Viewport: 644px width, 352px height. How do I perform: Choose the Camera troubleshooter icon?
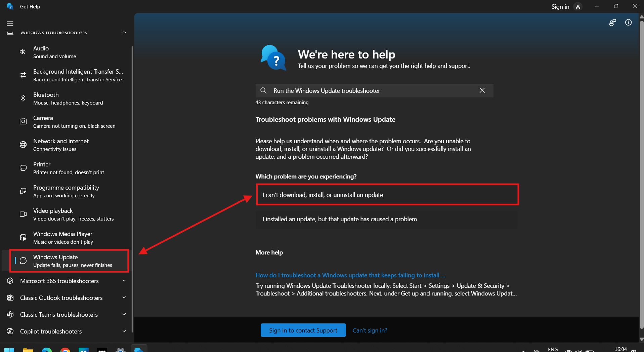23,121
